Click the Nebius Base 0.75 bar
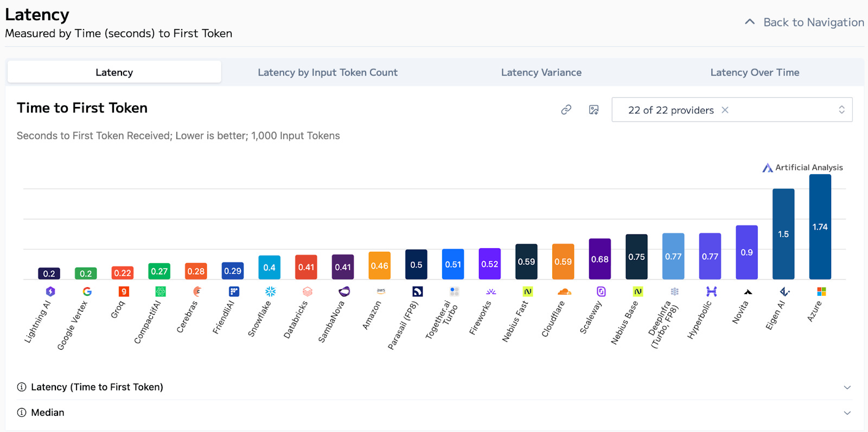This screenshot has width=868, height=432. (636, 257)
